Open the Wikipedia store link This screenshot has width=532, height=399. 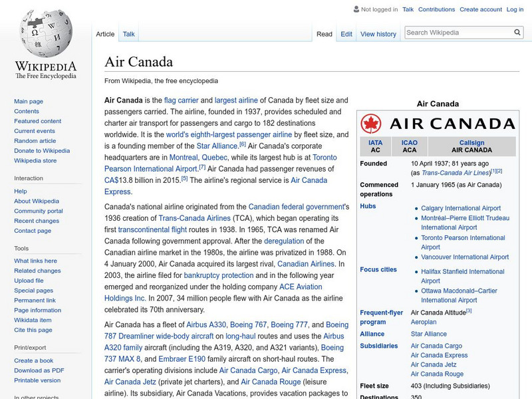click(x=35, y=160)
